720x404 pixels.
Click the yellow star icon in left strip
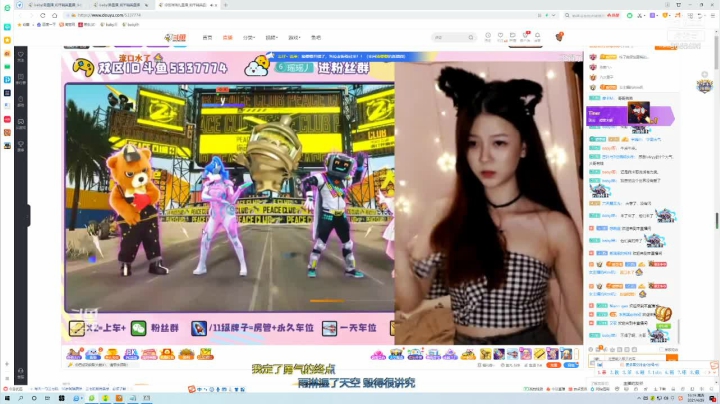[x=7, y=40]
